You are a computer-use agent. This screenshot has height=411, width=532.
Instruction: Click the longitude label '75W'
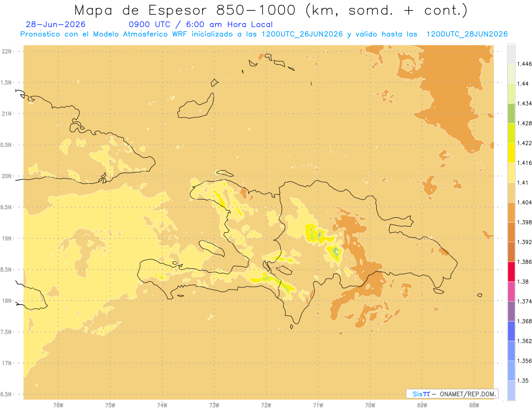tap(110, 405)
